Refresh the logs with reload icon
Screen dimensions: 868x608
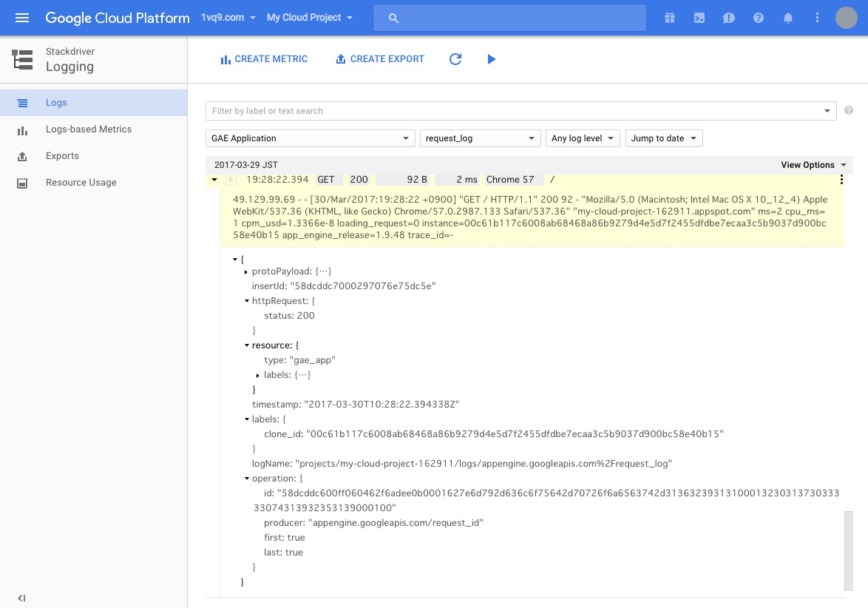coord(455,59)
